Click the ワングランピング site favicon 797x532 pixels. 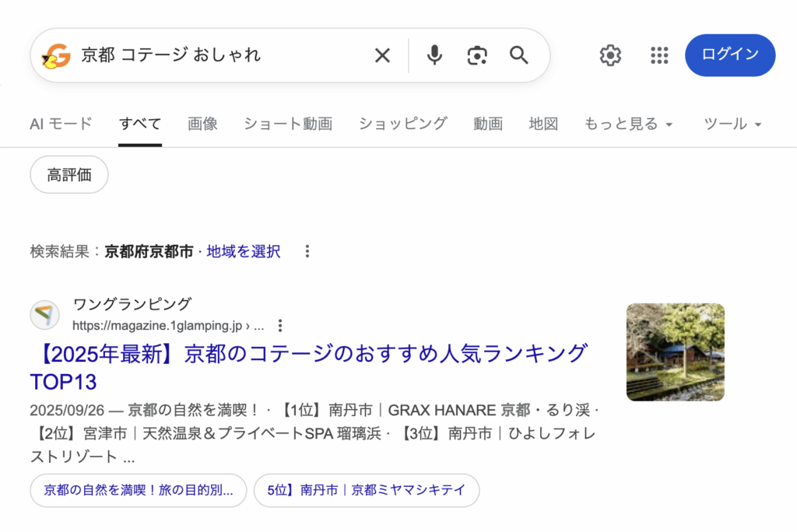(44, 315)
